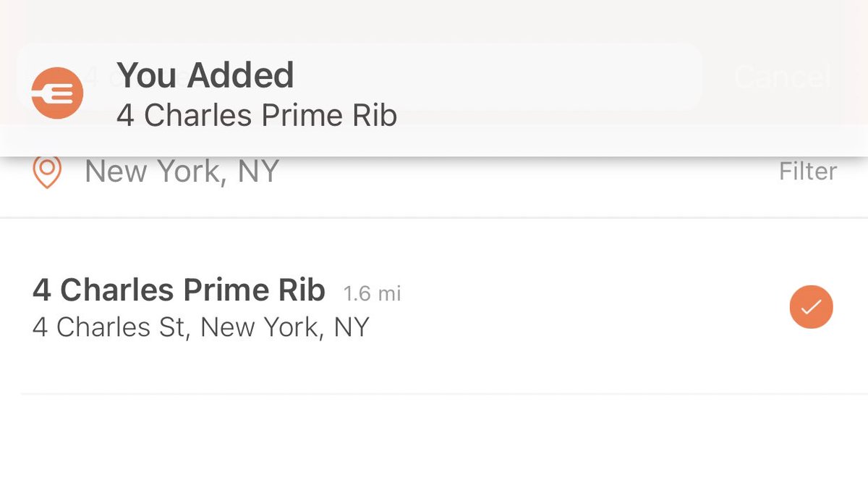The image size is (868, 488).
Task: Click the NY text in the address
Action: pyautogui.click(x=351, y=327)
